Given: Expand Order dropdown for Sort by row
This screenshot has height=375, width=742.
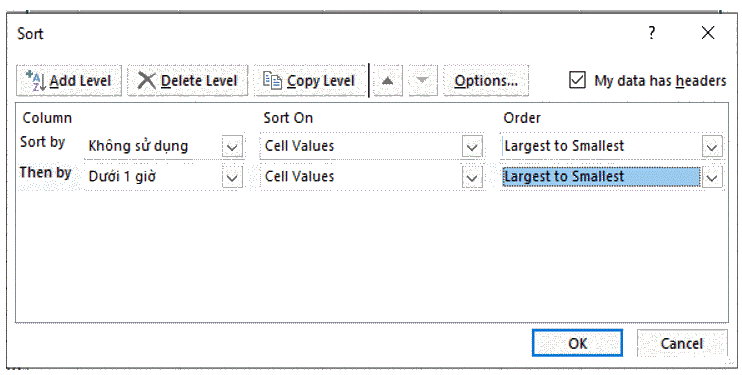Looking at the screenshot, I should (712, 147).
